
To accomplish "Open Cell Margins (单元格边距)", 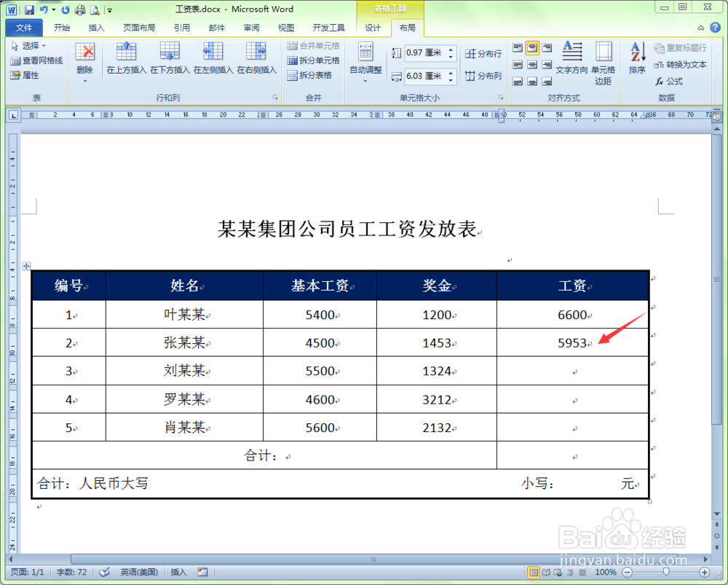I will point(603,63).
